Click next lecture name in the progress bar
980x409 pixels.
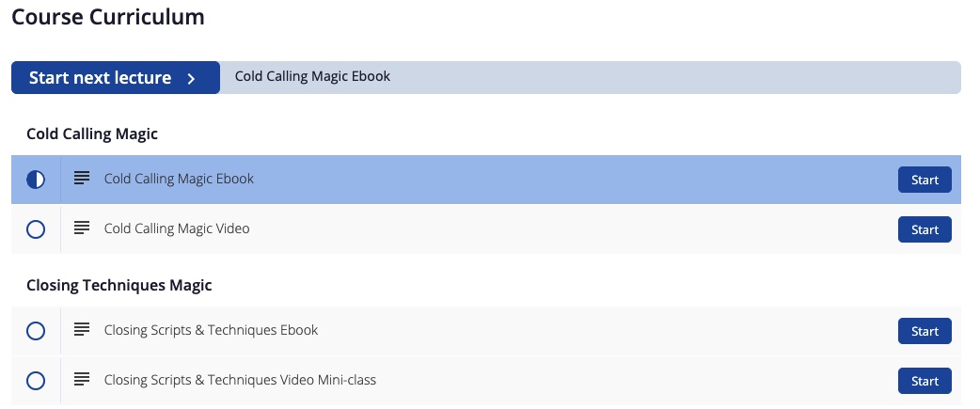(x=312, y=76)
